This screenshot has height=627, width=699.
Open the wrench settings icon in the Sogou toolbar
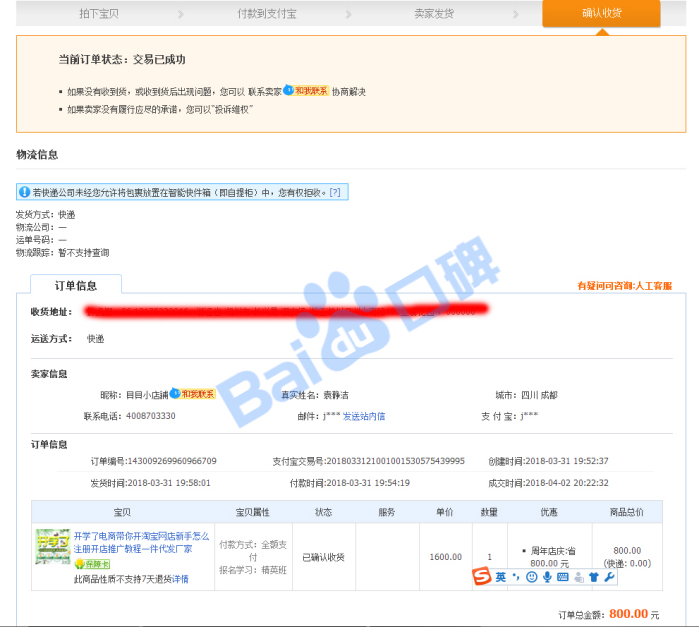pyautogui.click(x=609, y=577)
